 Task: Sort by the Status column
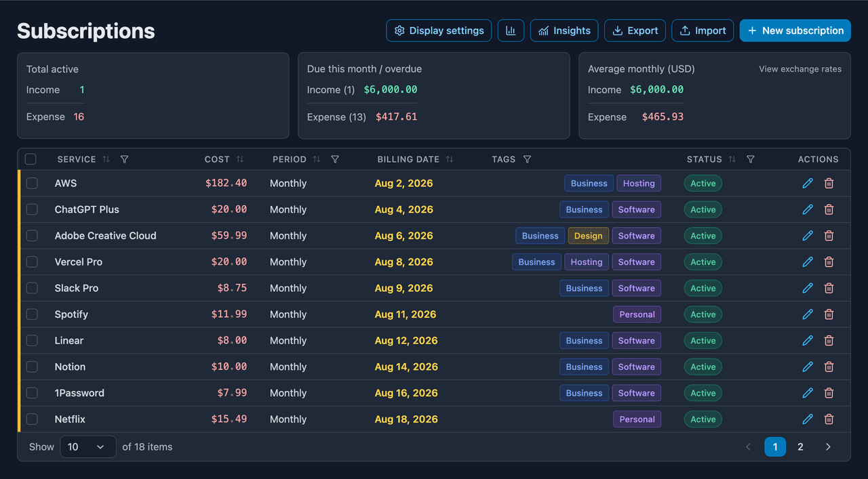point(732,159)
